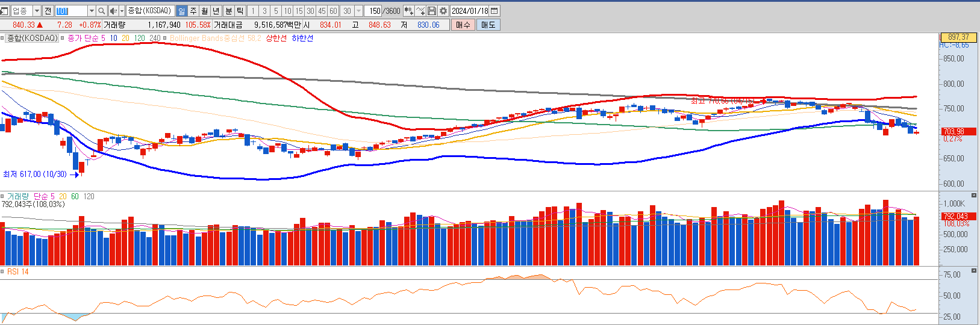
Task: Click the small square marker before 거래량 label
Action: [2, 196]
